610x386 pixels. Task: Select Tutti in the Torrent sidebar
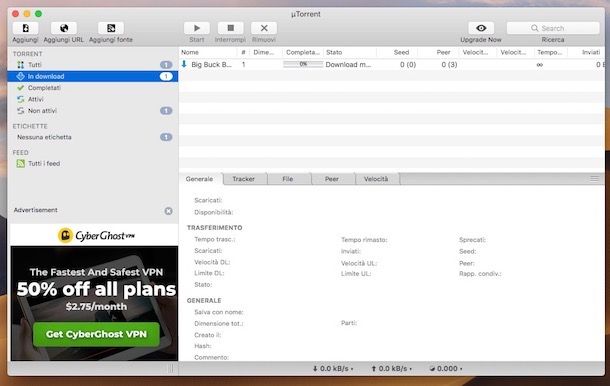[x=93, y=65]
